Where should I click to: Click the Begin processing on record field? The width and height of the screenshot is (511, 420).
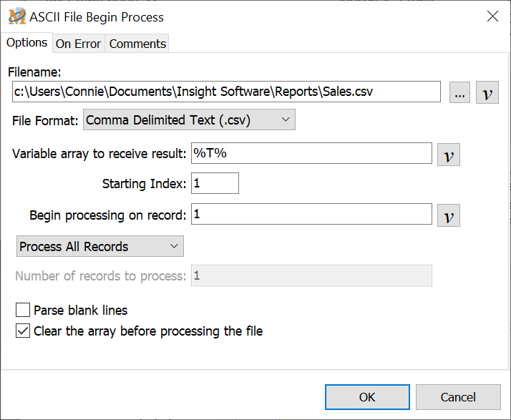[311, 215]
